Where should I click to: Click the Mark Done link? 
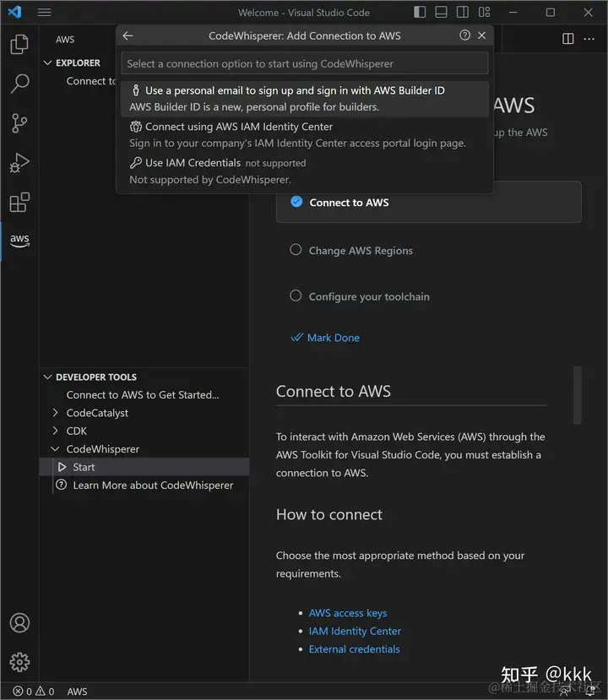333,338
